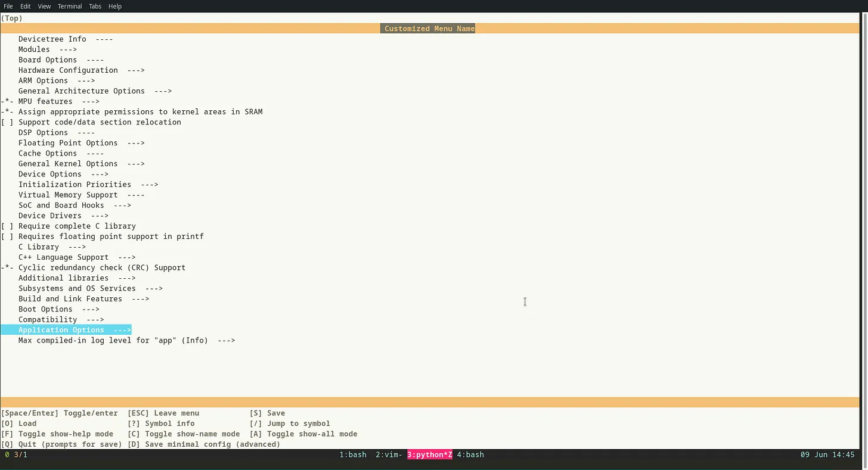The width and height of the screenshot is (868, 470).
Task: Click [/] Jump to symbol hint
Action: pos(290,424)
